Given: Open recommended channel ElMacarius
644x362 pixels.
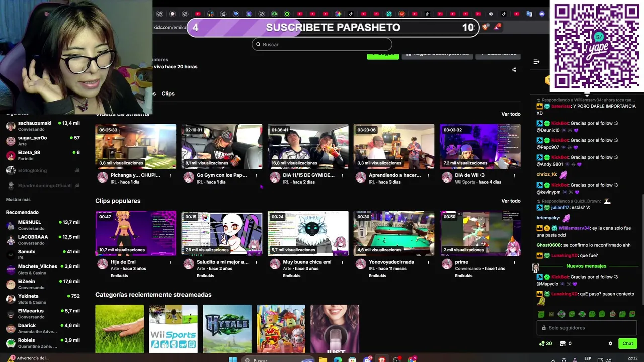Looking at the screenshot, I should click(42, 314).
